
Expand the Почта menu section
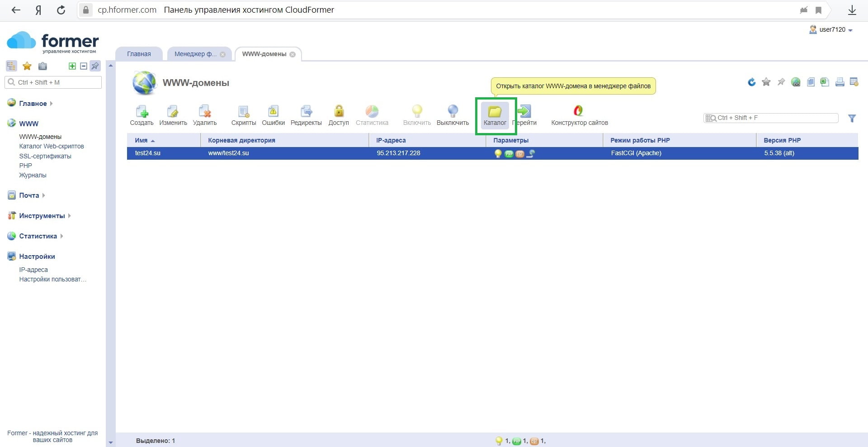[29, 195]
